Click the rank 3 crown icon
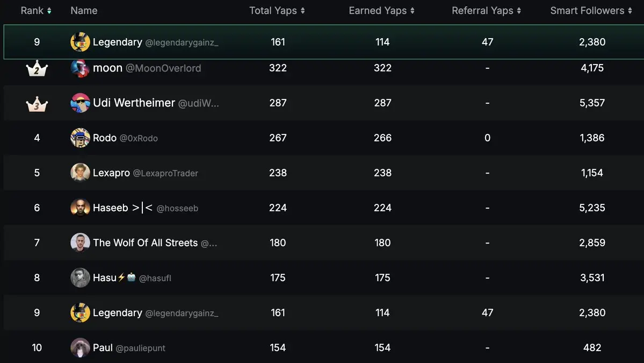 (x=37, y=104)
